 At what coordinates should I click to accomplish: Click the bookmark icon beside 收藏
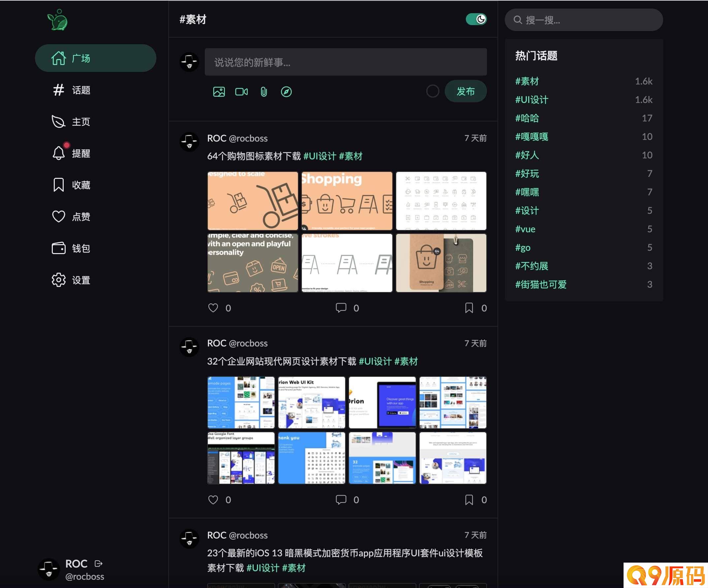point(58,185)
